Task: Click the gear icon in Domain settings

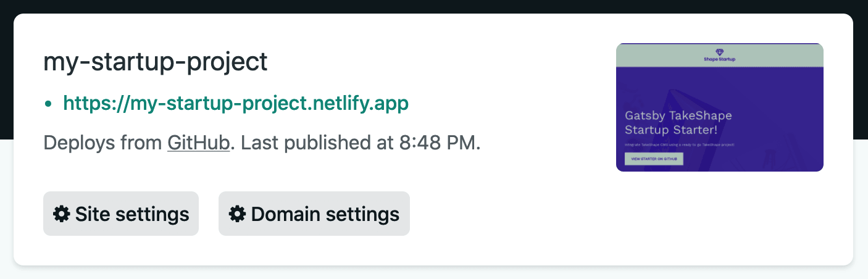Action: pos(237,214)
